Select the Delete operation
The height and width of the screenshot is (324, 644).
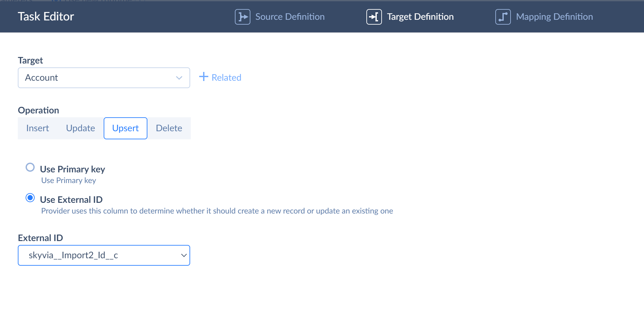tap(169, 128)
